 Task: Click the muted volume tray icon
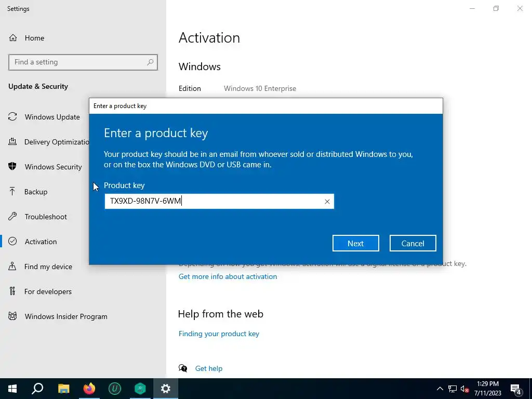(465, 389)
